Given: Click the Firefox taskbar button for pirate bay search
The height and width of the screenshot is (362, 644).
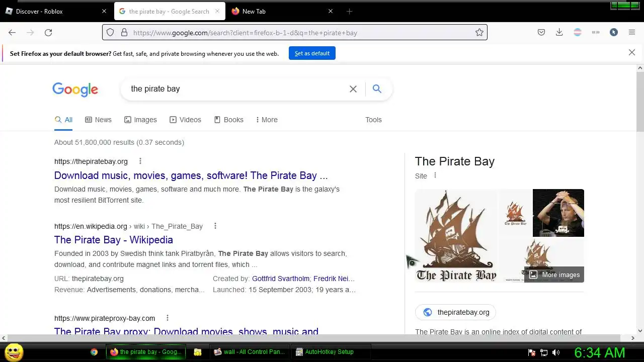Looking at the screenshot, I should pos(146,352).
